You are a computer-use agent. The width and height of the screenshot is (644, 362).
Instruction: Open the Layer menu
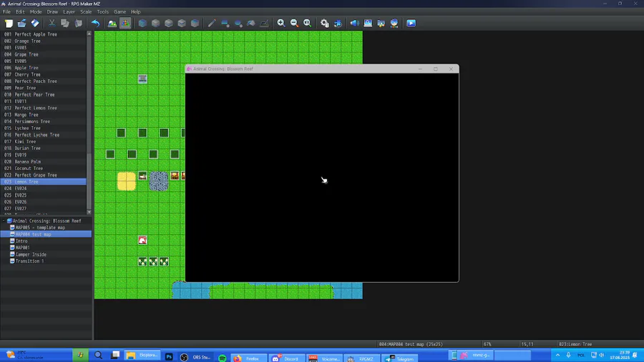click(69, 12)
